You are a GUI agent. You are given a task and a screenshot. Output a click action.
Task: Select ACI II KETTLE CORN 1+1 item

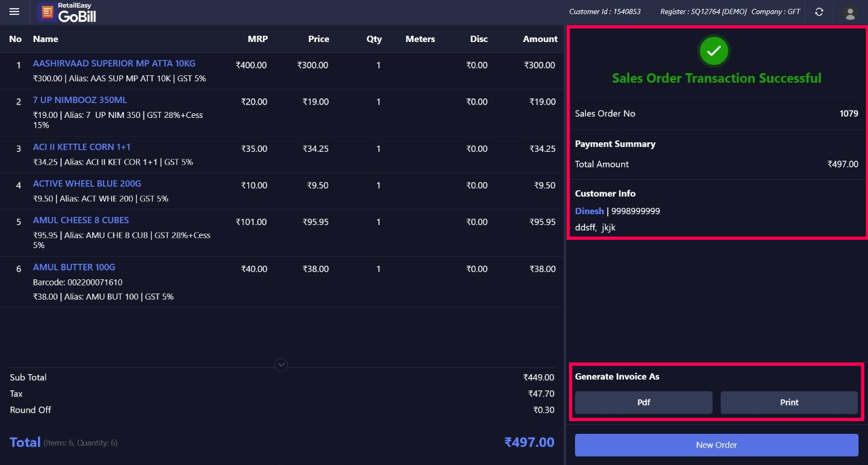click(82, 146)
